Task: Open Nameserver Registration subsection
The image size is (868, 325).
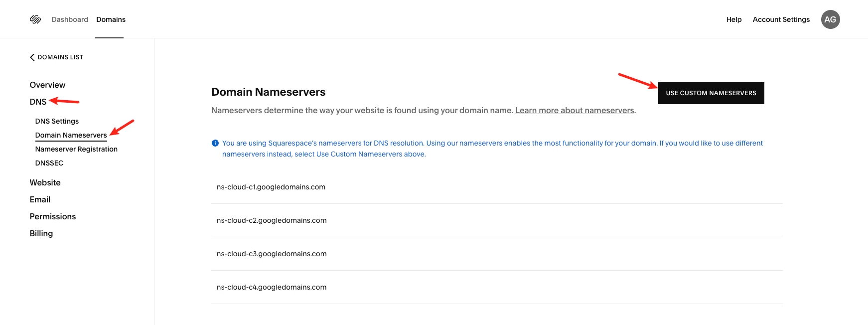Action: 76,149
